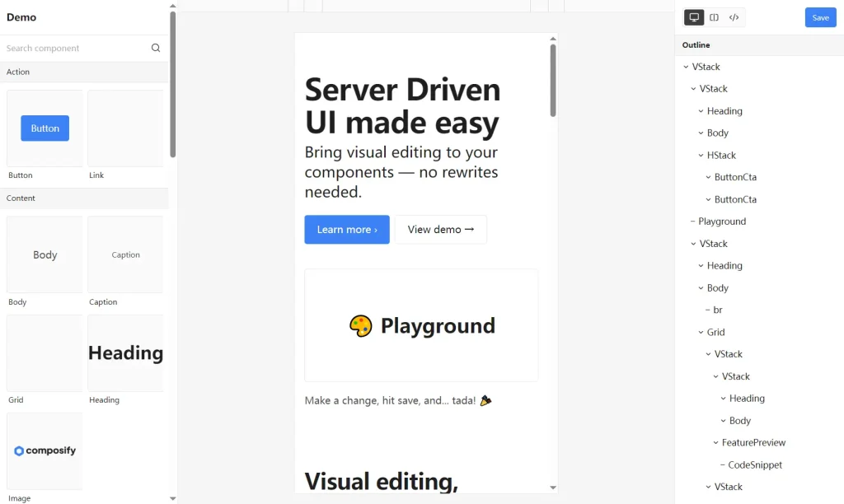The height and width of the screenshot is (504, 844).
Task: Select the Playground node in the Outline
Action: click(x=724, y=221)
